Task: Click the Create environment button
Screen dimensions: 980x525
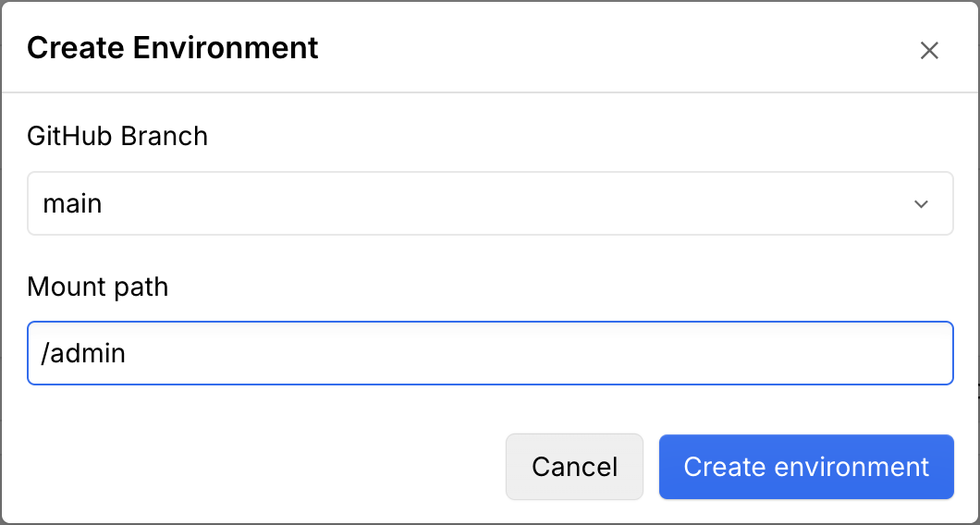Action: tap(805, 467)
